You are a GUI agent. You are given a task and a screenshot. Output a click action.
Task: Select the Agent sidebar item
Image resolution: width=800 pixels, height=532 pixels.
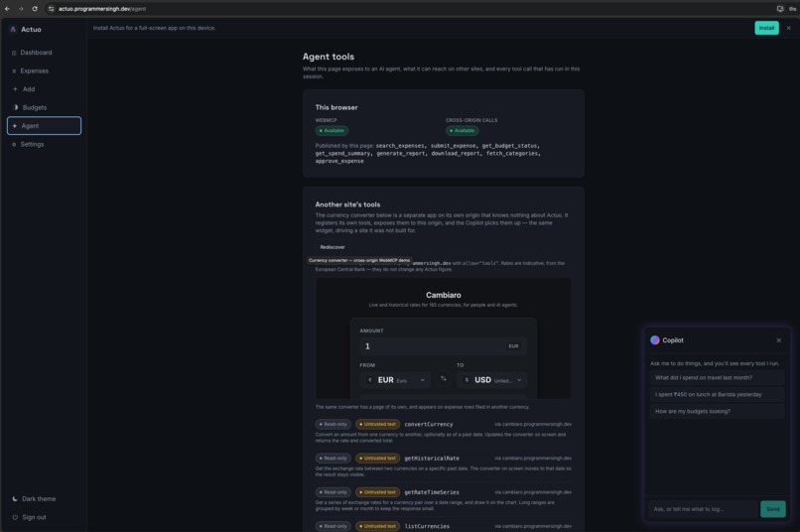[x=44, y=126]
